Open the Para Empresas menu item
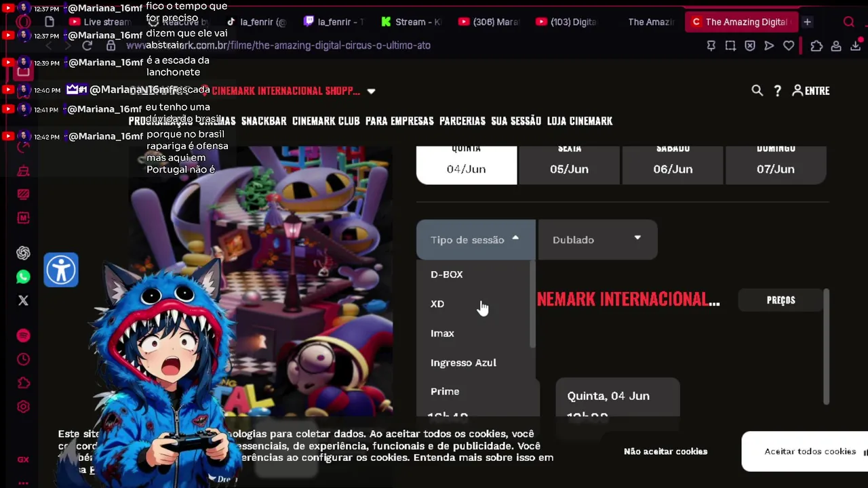Screen dimensions: 868x488 (399, 121)
